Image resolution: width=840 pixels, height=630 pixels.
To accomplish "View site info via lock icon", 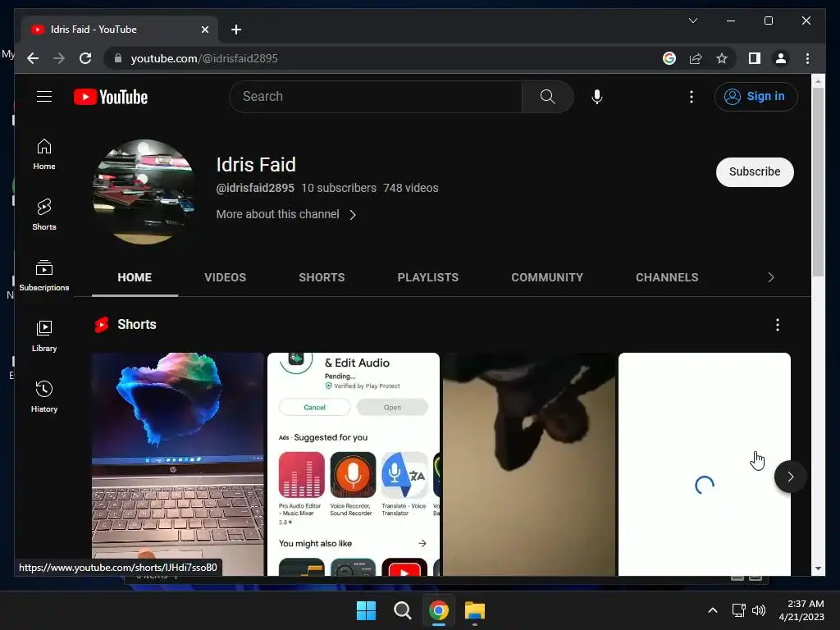I will coord(118,58).
